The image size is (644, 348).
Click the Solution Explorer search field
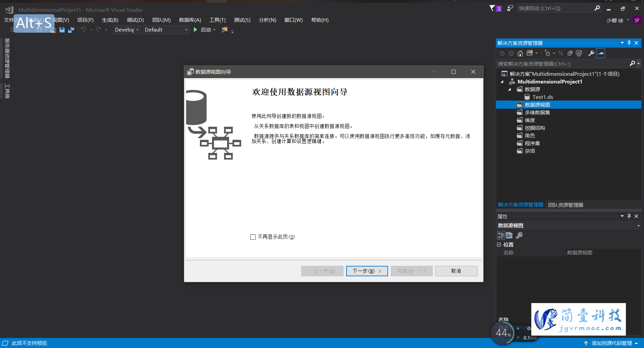(x=563, y=64)
